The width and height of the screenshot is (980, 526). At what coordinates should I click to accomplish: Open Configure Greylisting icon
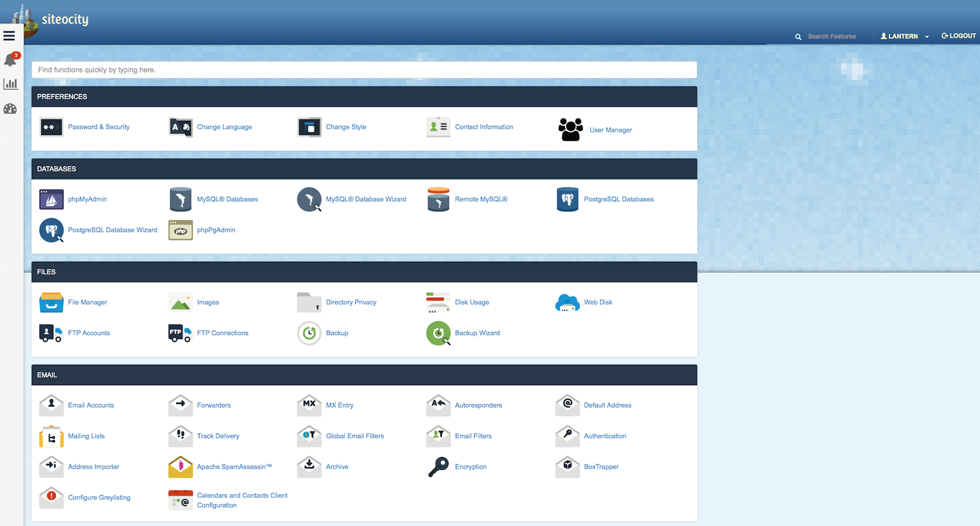tap(51, 498)
